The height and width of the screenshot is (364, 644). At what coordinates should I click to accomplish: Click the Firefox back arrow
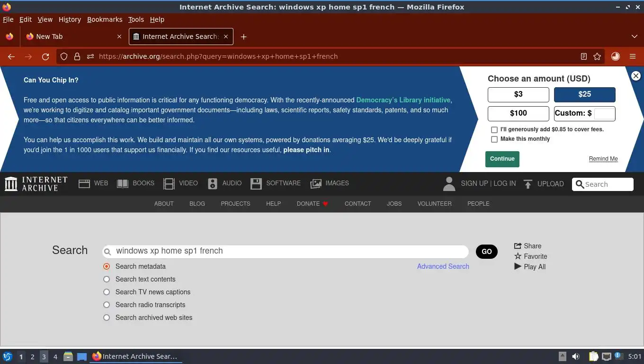click(x=11, y=56)
